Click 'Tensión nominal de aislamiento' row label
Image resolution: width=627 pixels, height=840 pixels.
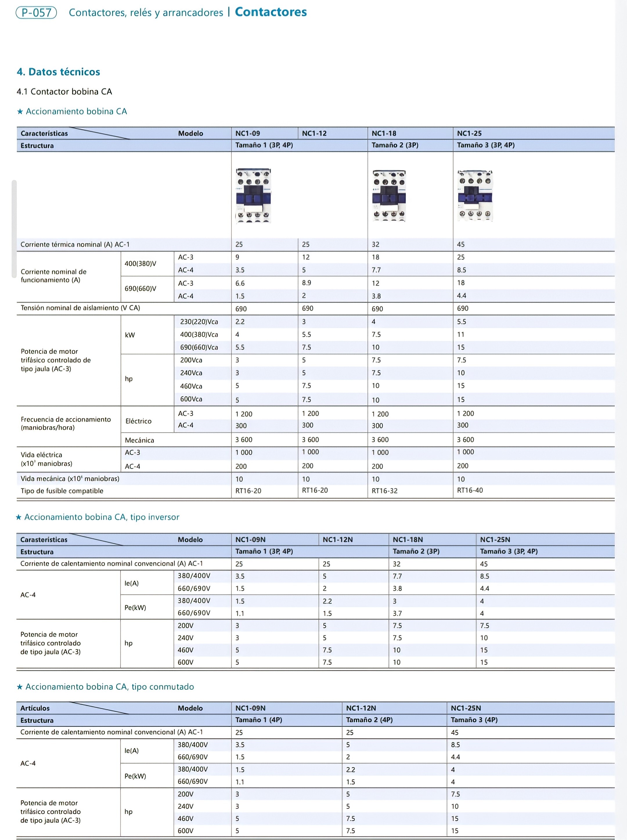pos(80,308)
